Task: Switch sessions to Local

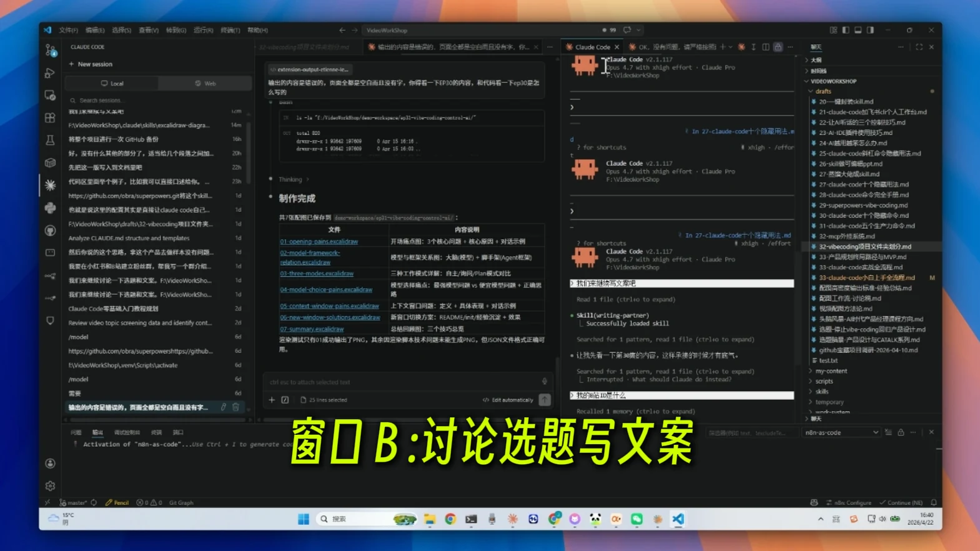Action: point(112,83)
